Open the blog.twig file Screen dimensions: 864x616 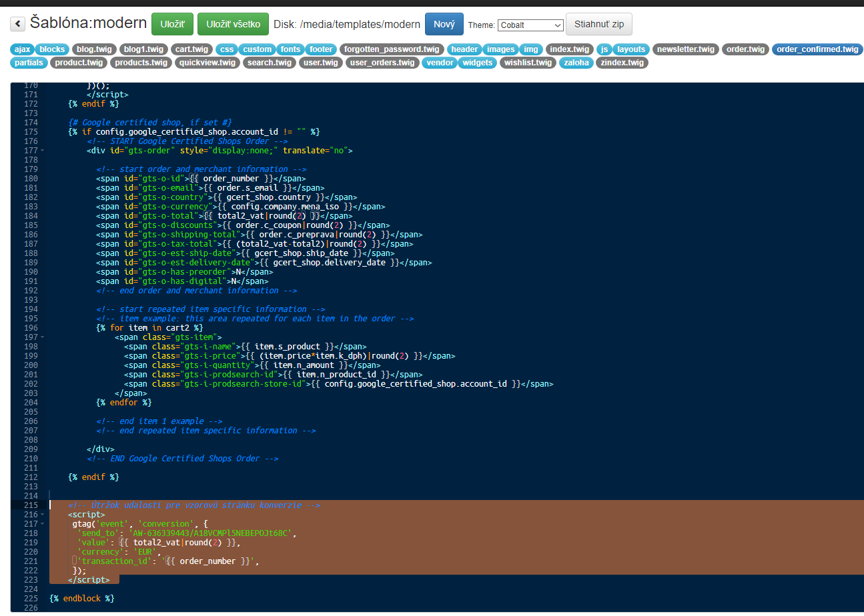tap(94, 49)
